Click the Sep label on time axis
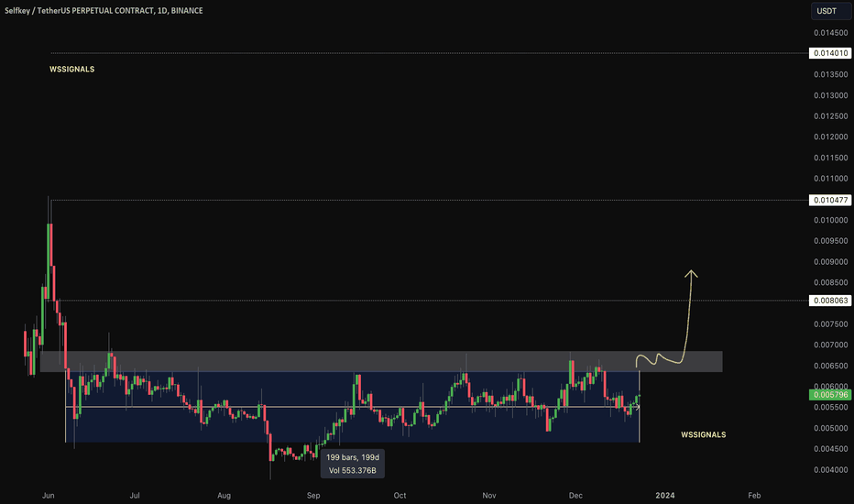 (x=313, y=495)
